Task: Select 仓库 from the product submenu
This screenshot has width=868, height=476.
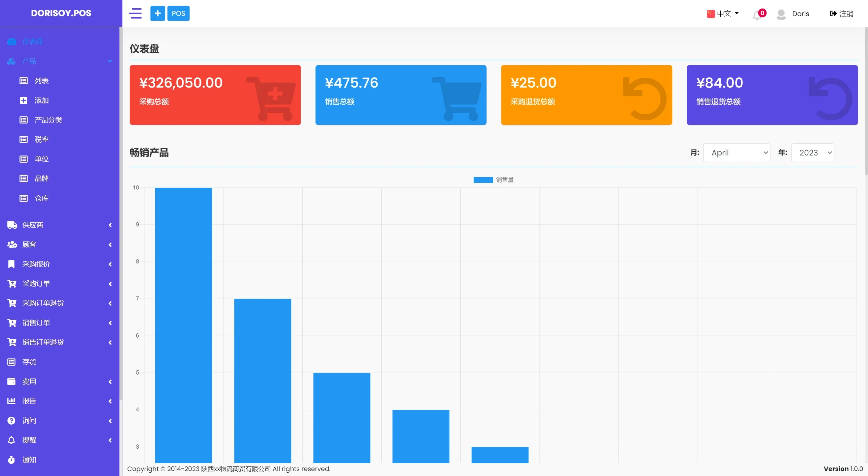Action: click(x=42, y=198)
